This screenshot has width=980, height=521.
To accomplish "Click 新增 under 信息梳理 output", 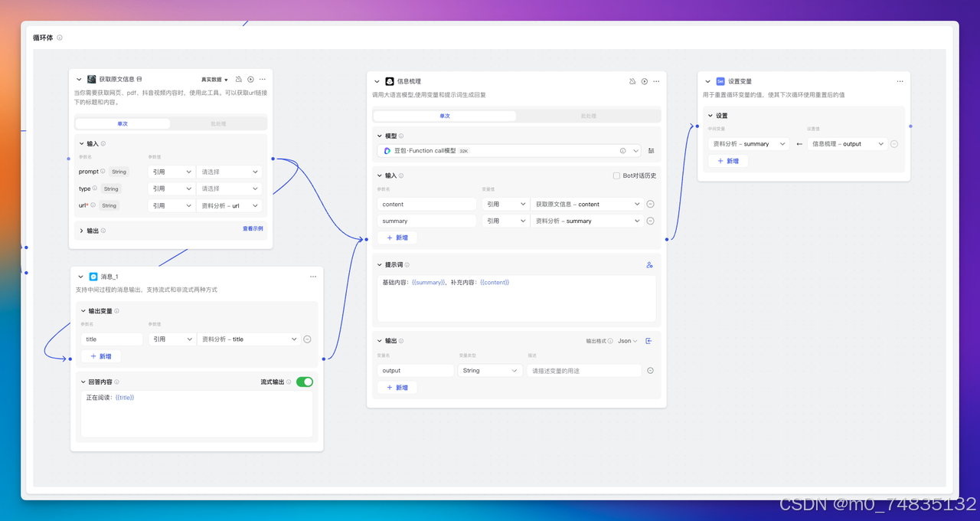I will pyautogui.click(x=397, y=388).
